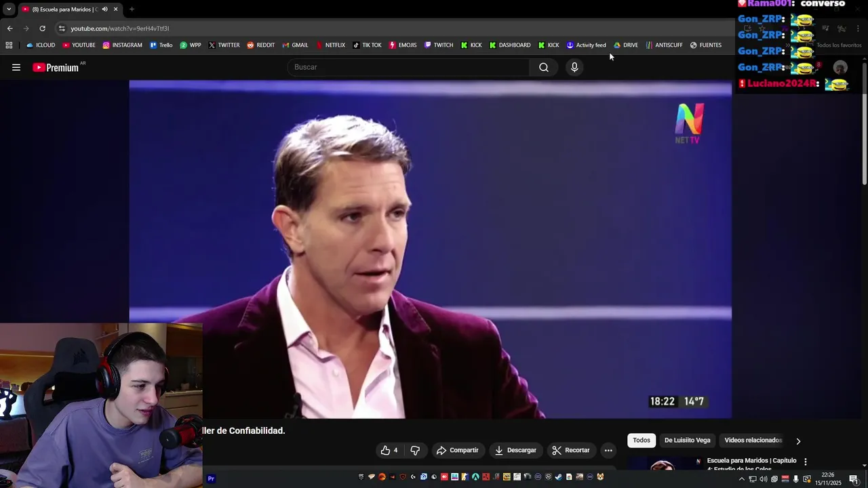The height and width of the screenshot is (488, 868).
Task: Open the clock showing 22:26
Action: [828, 479]
